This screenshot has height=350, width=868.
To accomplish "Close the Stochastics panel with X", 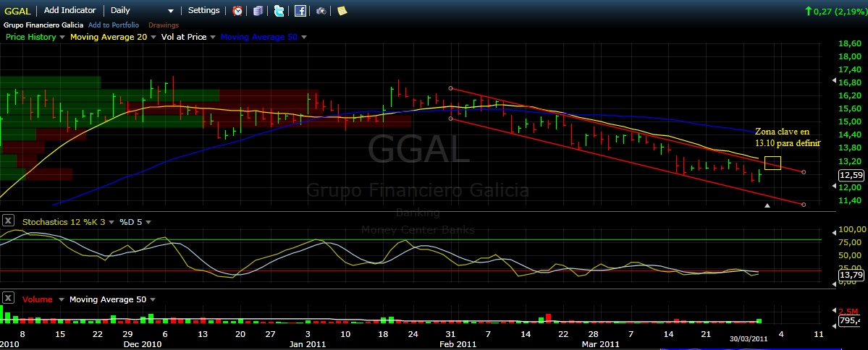I will click(8, 221).
